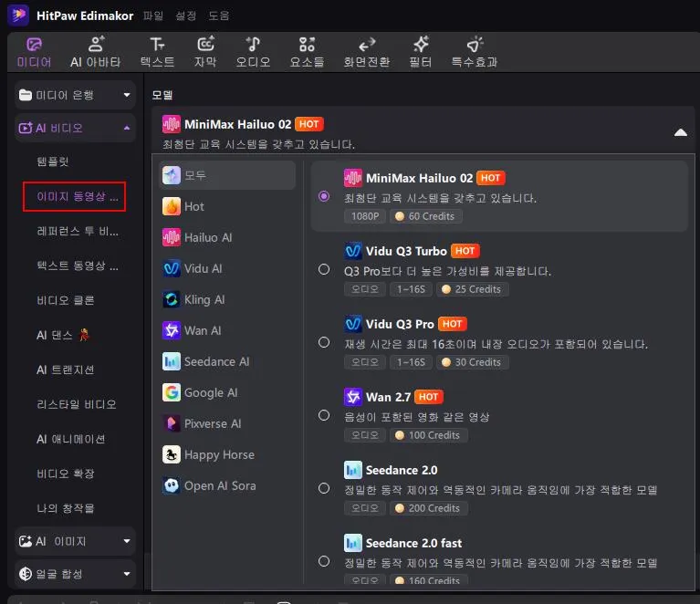Click the 1080P resolution tag
Screen dimensions: 700x604
(365, 216)
